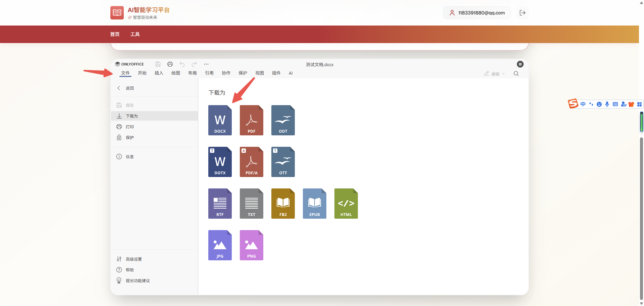Image resolution: width=644 pixels, height=306 pixels.
Task: Choose the ODT download format
Action: click(x=283, y=120)
